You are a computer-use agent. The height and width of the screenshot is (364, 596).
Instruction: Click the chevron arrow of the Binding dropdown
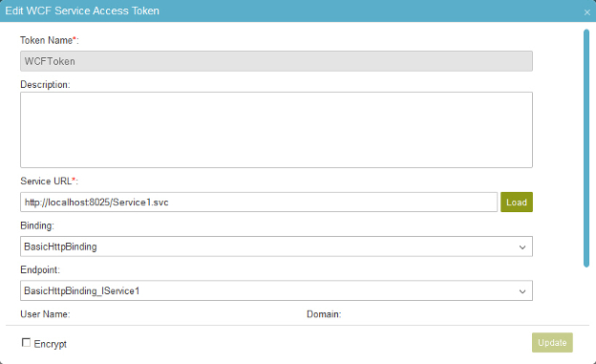522,247
